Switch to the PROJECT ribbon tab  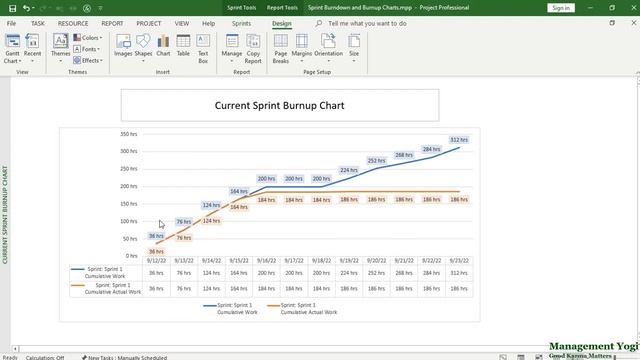pyautogui.click(x=149, y=23)
